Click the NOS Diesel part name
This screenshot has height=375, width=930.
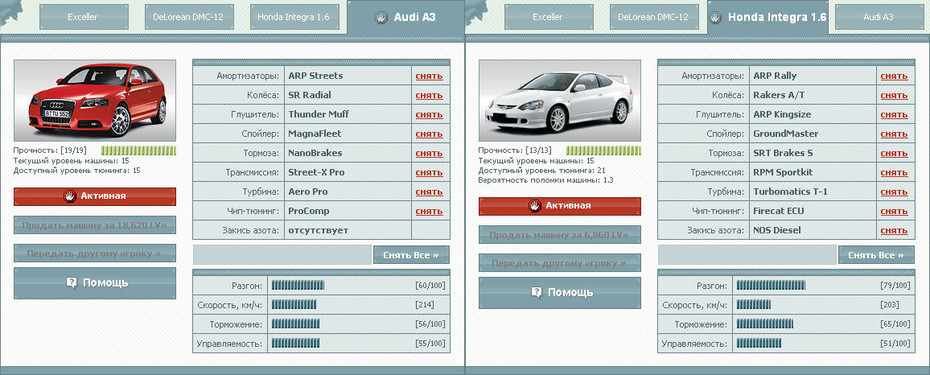[777, 230]
